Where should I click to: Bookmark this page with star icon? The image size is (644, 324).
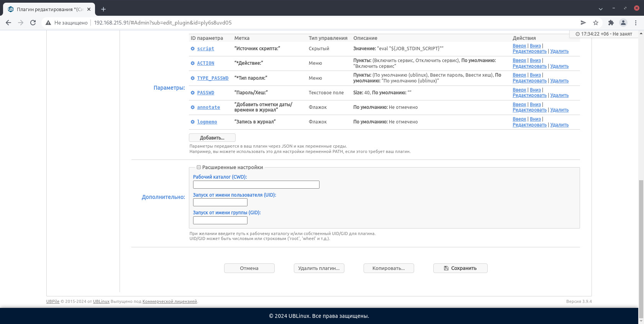coord(596,23)
